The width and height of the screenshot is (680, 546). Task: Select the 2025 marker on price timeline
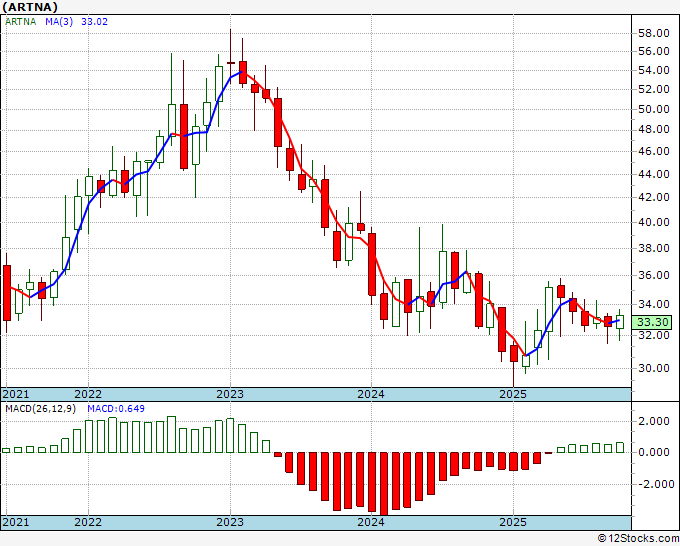[x=513, y=394]
